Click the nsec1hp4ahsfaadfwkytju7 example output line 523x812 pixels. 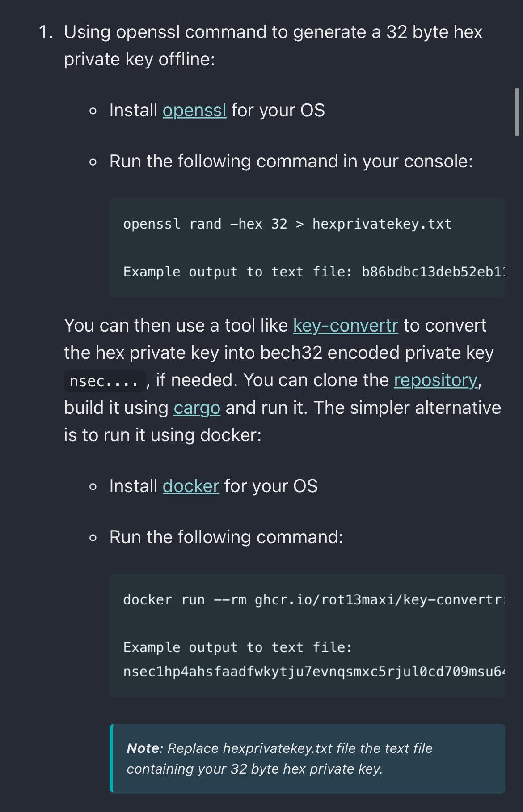(x=314, y=672)
